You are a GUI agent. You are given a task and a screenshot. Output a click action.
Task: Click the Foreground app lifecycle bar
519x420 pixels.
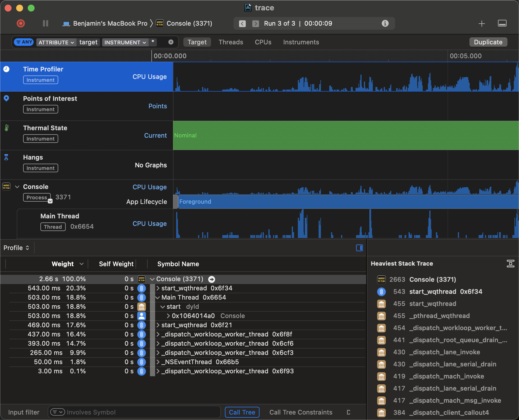pos(348,202)
